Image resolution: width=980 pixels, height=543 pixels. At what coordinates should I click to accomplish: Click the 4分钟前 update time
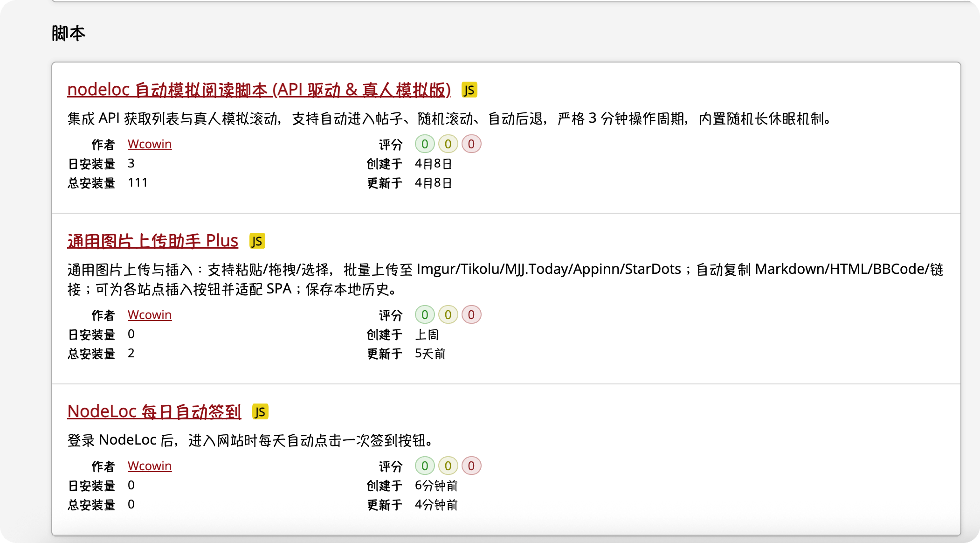436,505
